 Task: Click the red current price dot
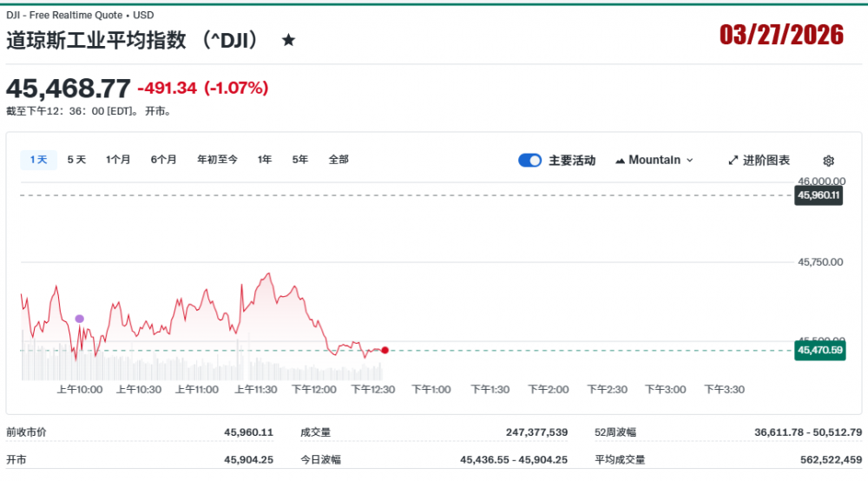(x=385, y=350)
